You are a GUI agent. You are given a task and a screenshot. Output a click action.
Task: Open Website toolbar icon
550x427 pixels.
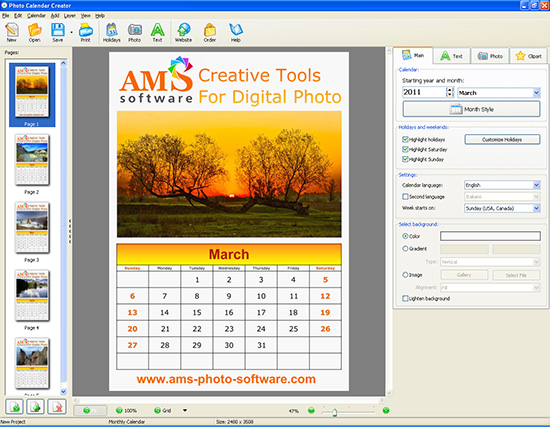183,32
